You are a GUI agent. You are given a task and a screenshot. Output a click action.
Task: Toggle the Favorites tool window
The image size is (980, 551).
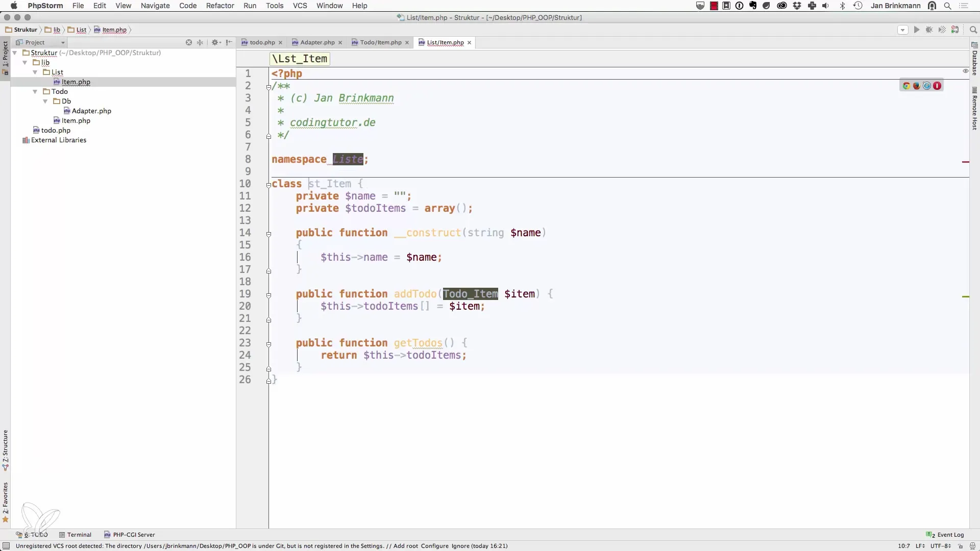pos(5,502)
